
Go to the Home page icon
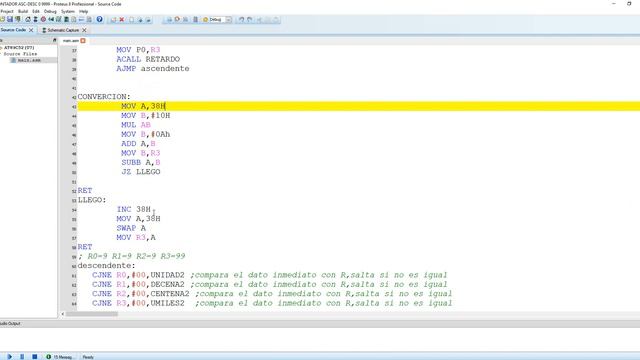[28, 19]
